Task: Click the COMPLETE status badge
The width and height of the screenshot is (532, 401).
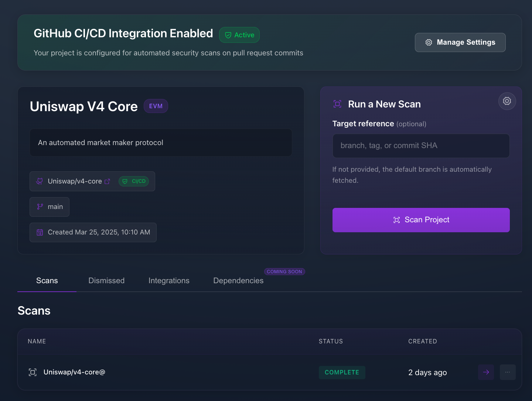Action: click(x=342, y=373)
